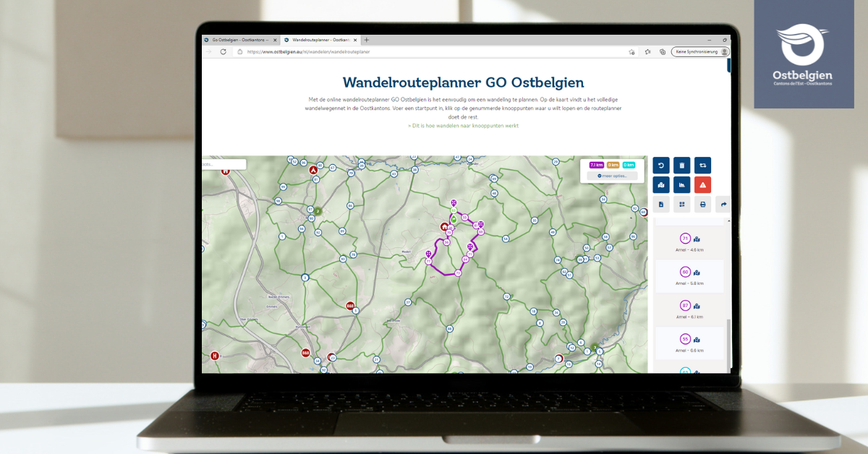868x454 pixels.
Task: Close the 'Go Ostbelgien' browser tab
Action: pyautogui.click(x=275, y=40)
